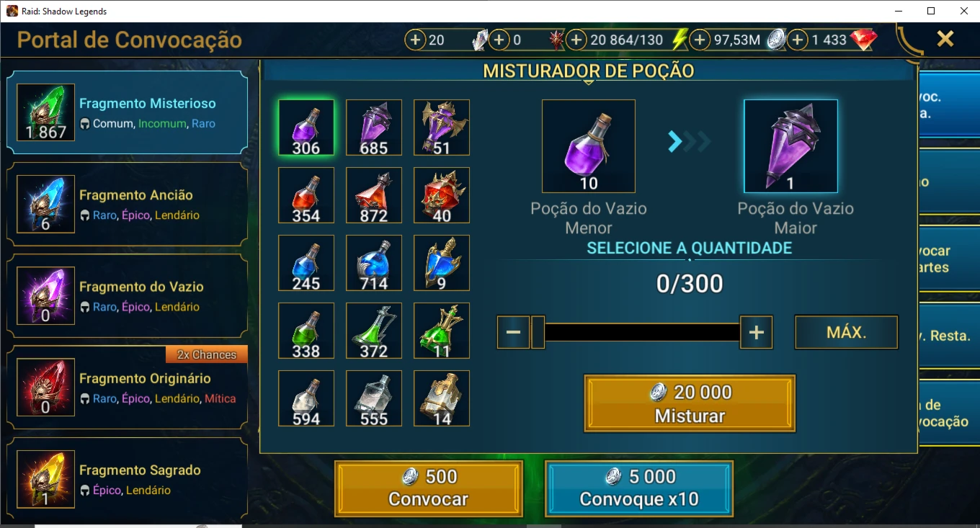
Task: Select the red potion showing 872
Action: tap(374, 195)
